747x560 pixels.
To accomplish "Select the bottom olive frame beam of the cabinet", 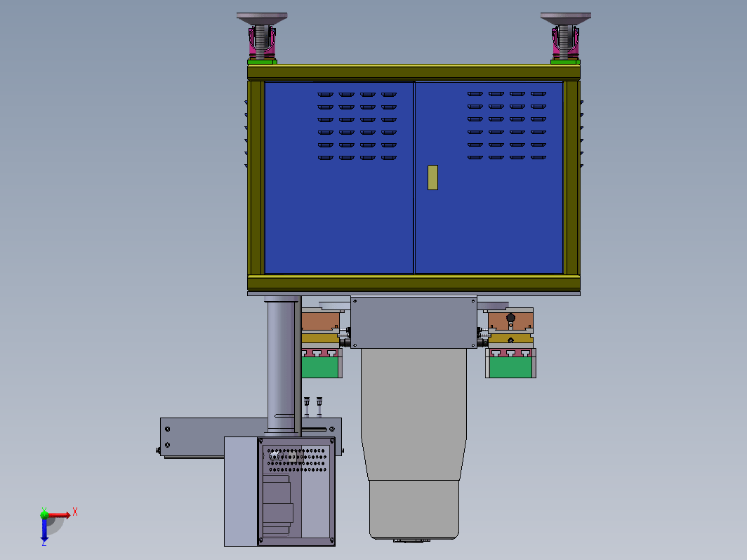I will [414, 283].
